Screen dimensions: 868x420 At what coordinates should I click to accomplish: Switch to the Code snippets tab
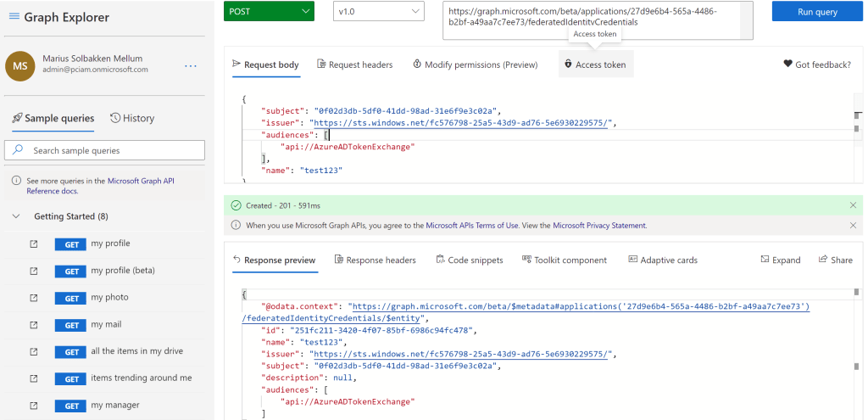pyautogui.click(x=469, y=260)
